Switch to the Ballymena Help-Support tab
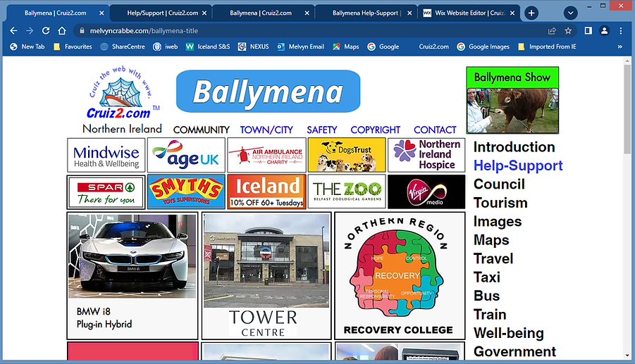The width and height of the screenshot is (635, 364). [366, 13]
